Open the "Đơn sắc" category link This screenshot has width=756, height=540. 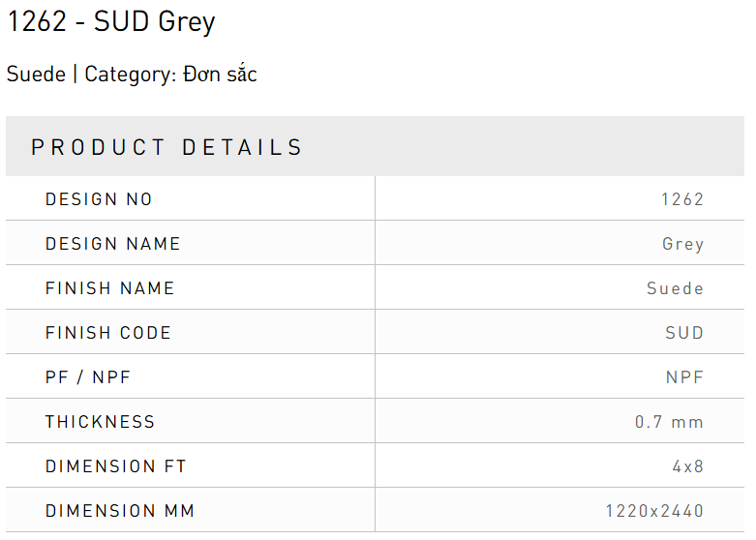(x=220, y=75)
